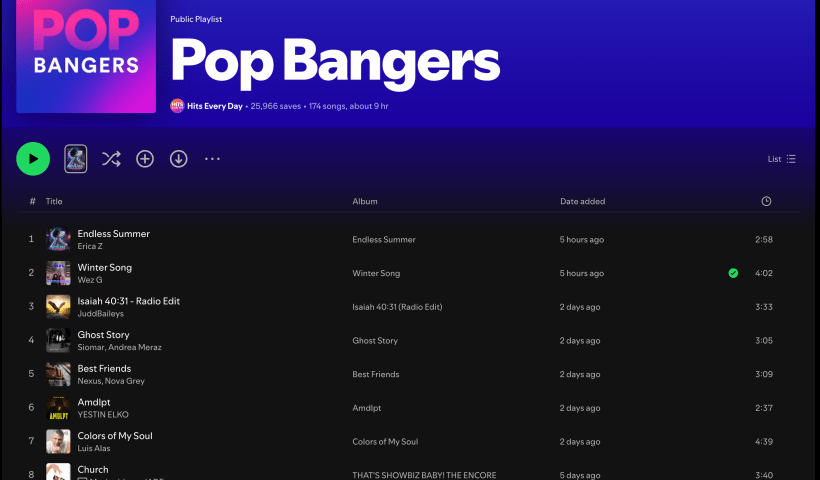The image size is (820, 480).
Task: Select the Best Friends track title
Action: point(104,369)
